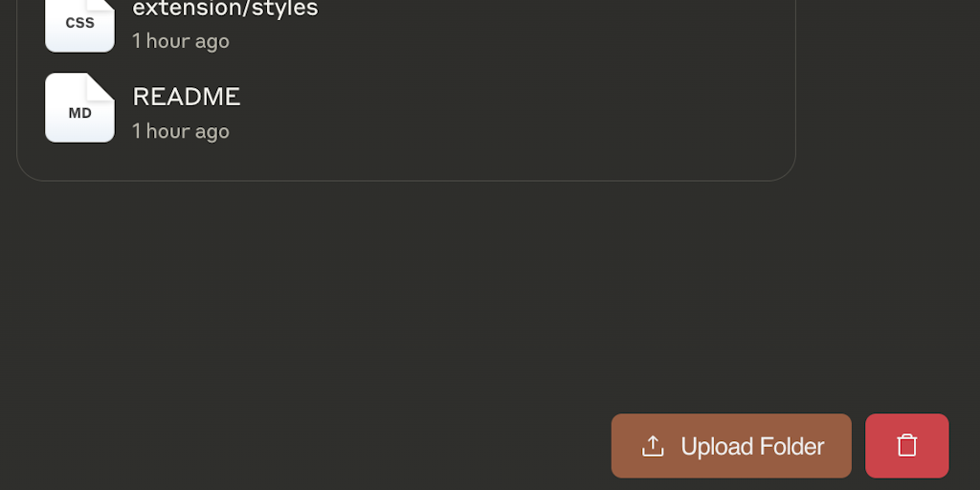980x490 pixels.
Task: Click the "CSS" label on the file icon
Action: 79,23
